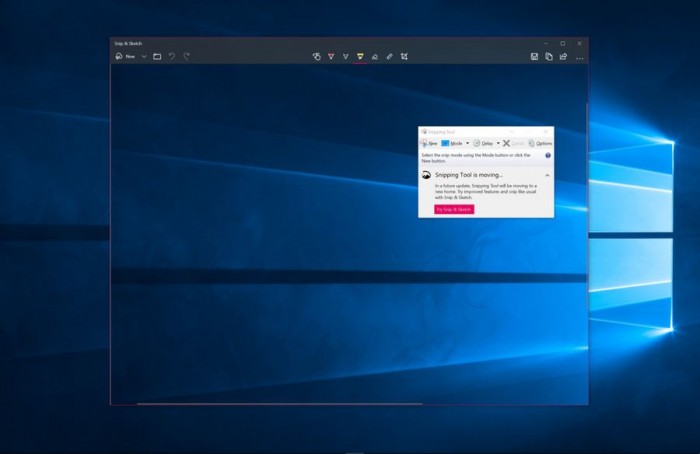The height and width of the screenshot is (454, 700).
Task: Open the Snipping Tool Mode dropdown arrow
Action: 467,143
